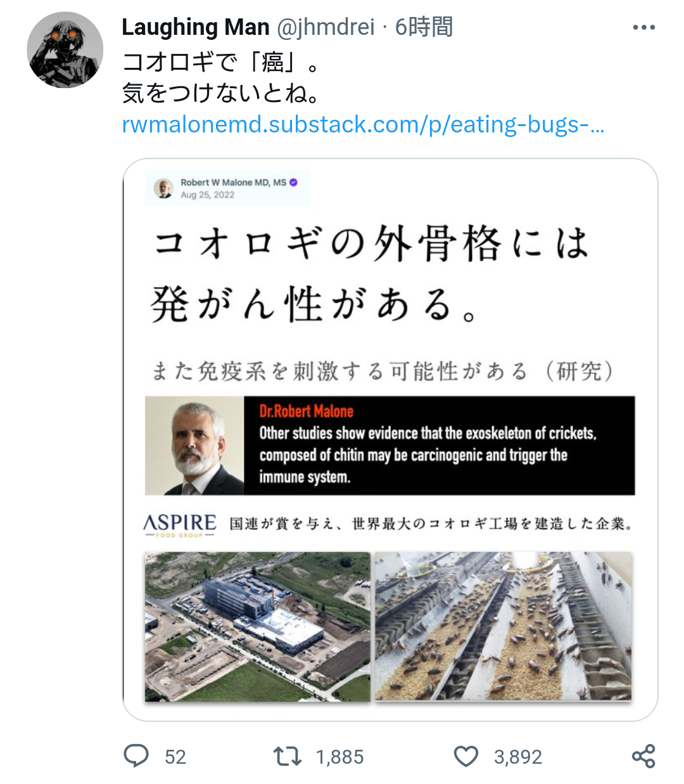
Task: View the retweet count 1,885
Action: [340, 757]
